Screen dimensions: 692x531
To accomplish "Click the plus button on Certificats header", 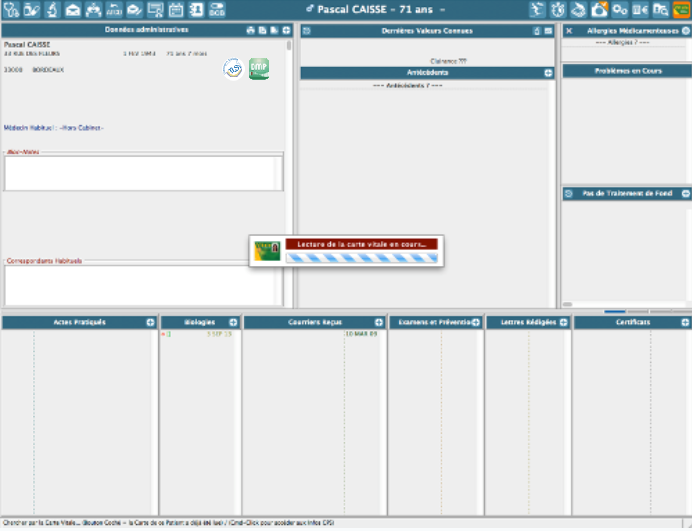I will point(684,322).
